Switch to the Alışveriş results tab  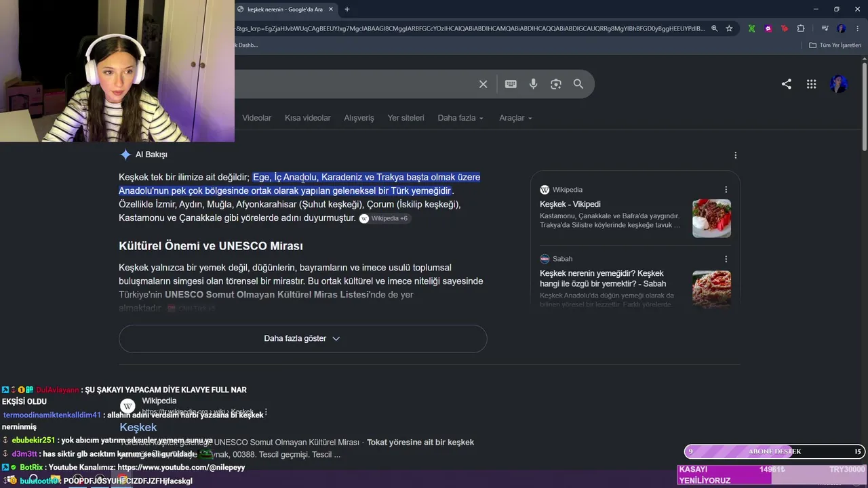pos(359,118)
